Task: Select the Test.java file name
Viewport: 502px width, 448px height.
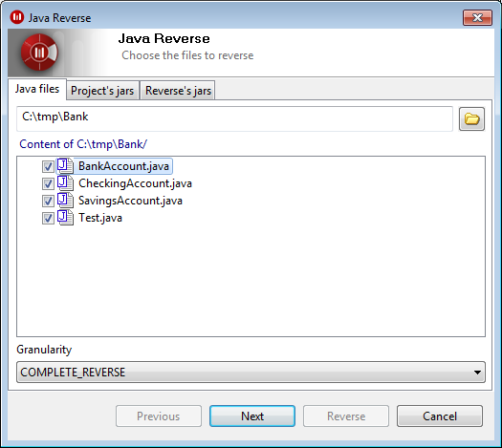Action: point(100,218)
